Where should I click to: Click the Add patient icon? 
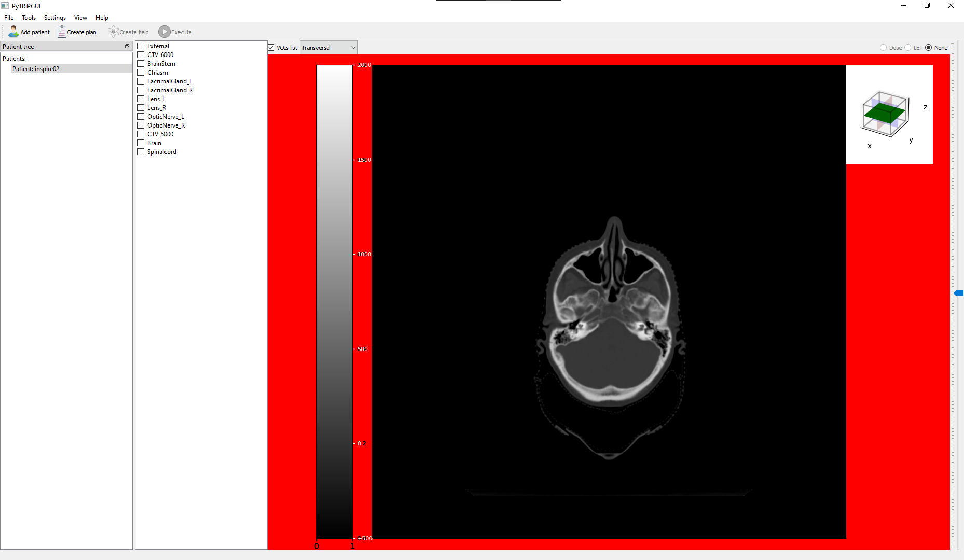(x=13, y=32)
